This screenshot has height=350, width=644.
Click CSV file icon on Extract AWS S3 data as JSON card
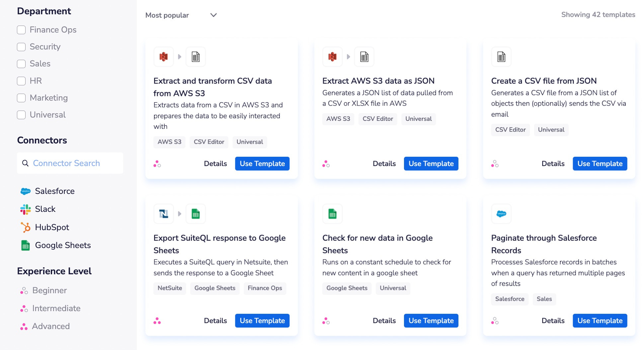(x=364, y=57)
